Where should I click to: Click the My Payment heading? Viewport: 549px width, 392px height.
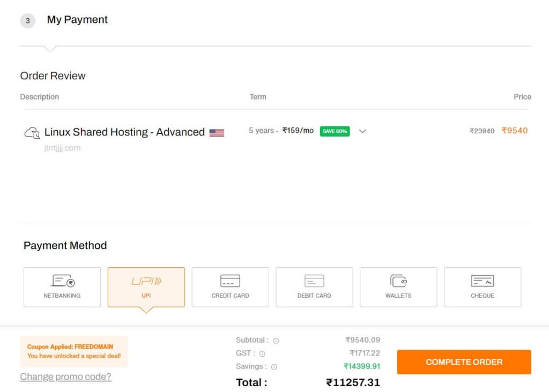77,20
